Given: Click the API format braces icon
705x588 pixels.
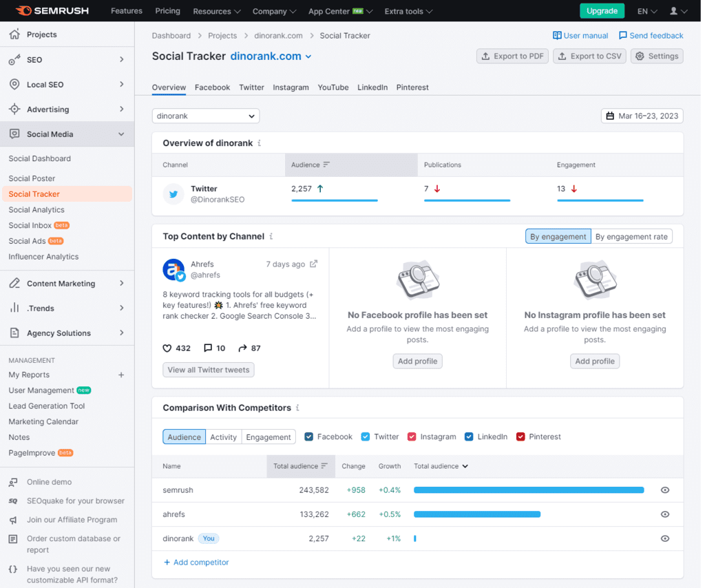Looking at the screenshot, I should pos(13,569).
